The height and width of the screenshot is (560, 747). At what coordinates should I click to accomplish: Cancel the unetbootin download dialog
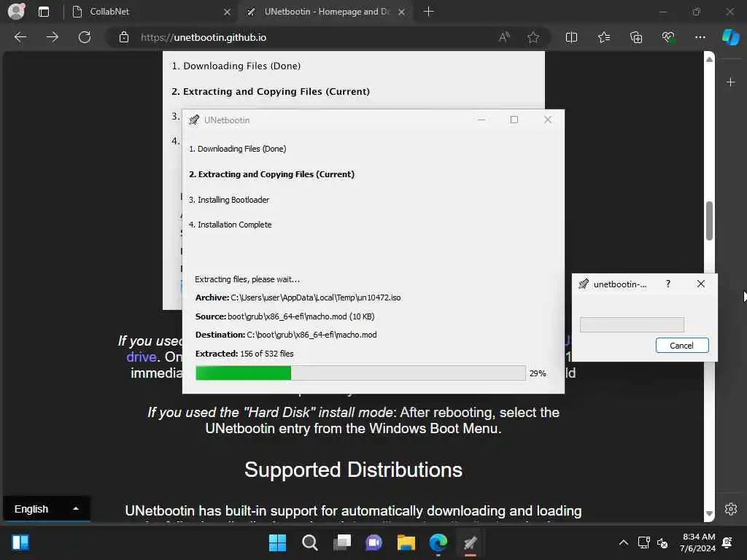(682, 345)
